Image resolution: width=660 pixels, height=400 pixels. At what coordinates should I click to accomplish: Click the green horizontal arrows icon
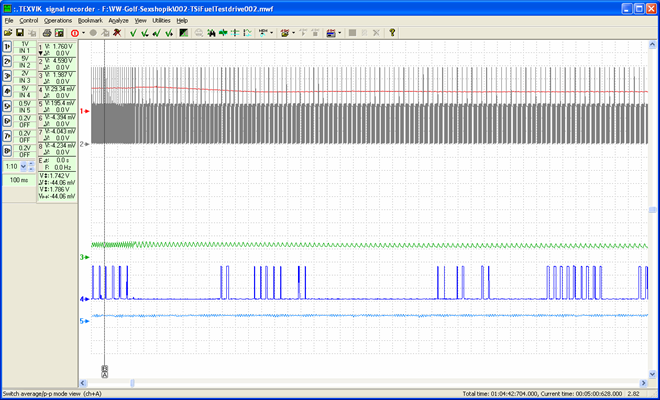click(x=224, y=32)
